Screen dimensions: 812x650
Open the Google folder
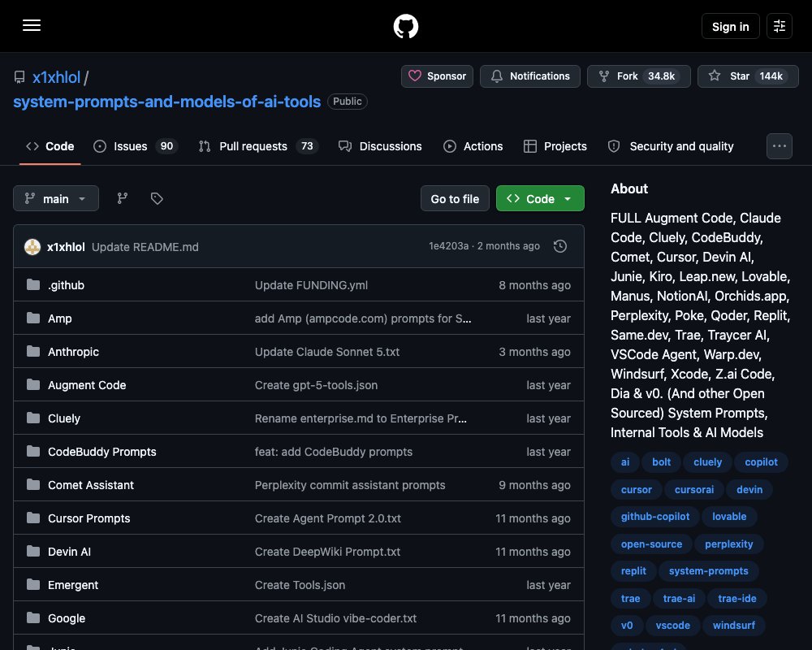[x=67, y=617]
